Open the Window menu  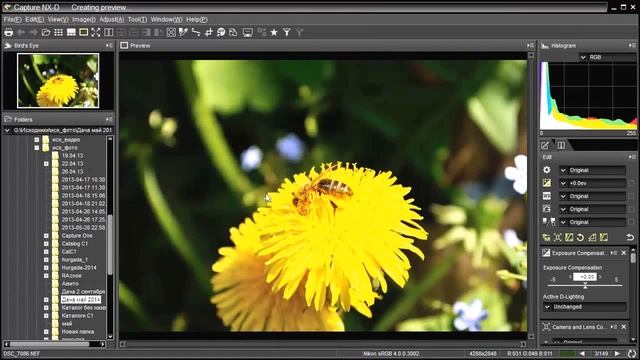tap(167, 19)
